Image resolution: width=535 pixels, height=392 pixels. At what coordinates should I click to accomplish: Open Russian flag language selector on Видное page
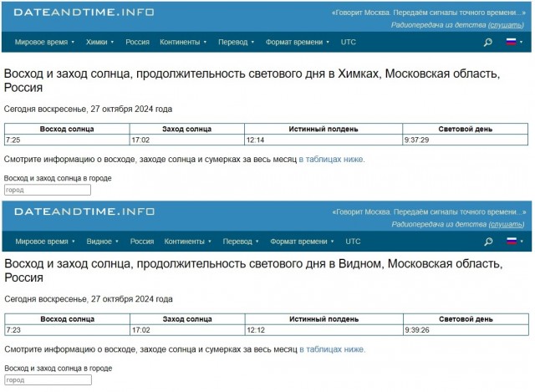pos(515,242)
